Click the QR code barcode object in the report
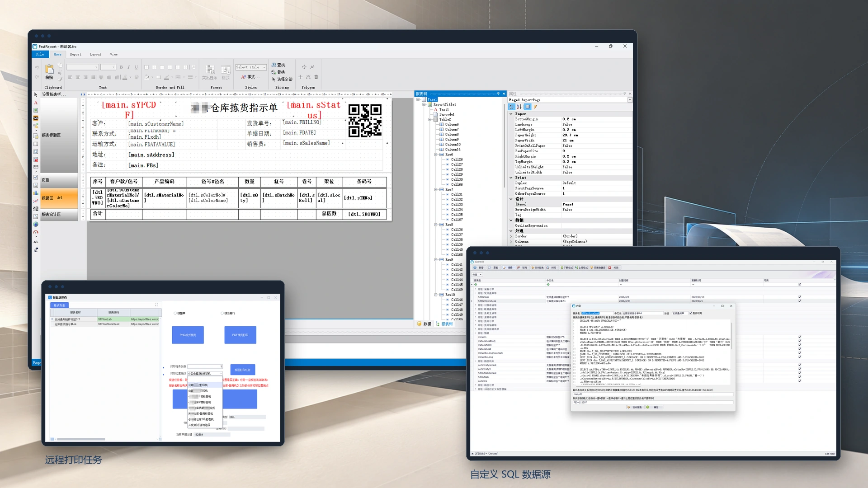The image size is (868, 488). point(365,120)
